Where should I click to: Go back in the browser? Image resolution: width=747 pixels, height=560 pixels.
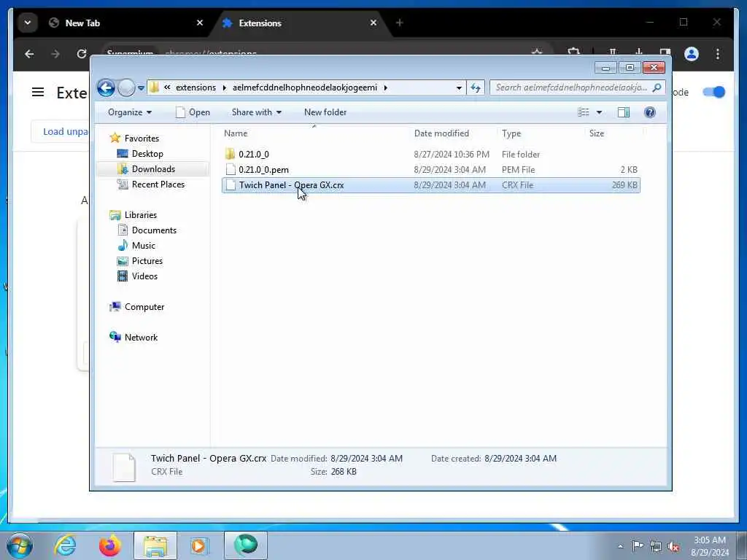(x=29, y=54)
